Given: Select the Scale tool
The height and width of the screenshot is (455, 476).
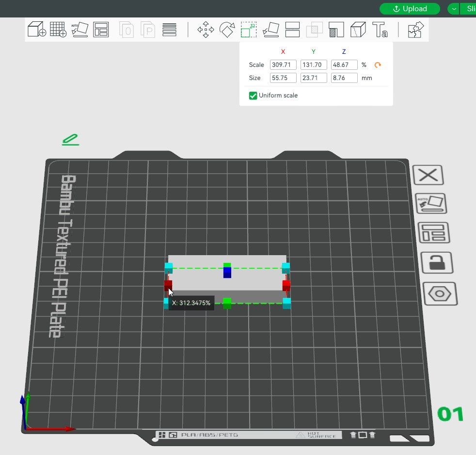Looking at the screenshot, I should coord(249,30).
